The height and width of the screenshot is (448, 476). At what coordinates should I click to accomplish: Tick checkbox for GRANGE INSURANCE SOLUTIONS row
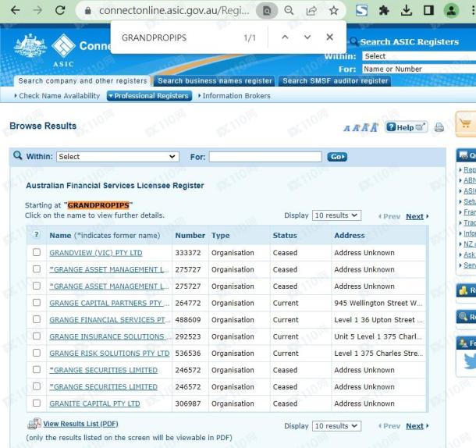[37, 336]
